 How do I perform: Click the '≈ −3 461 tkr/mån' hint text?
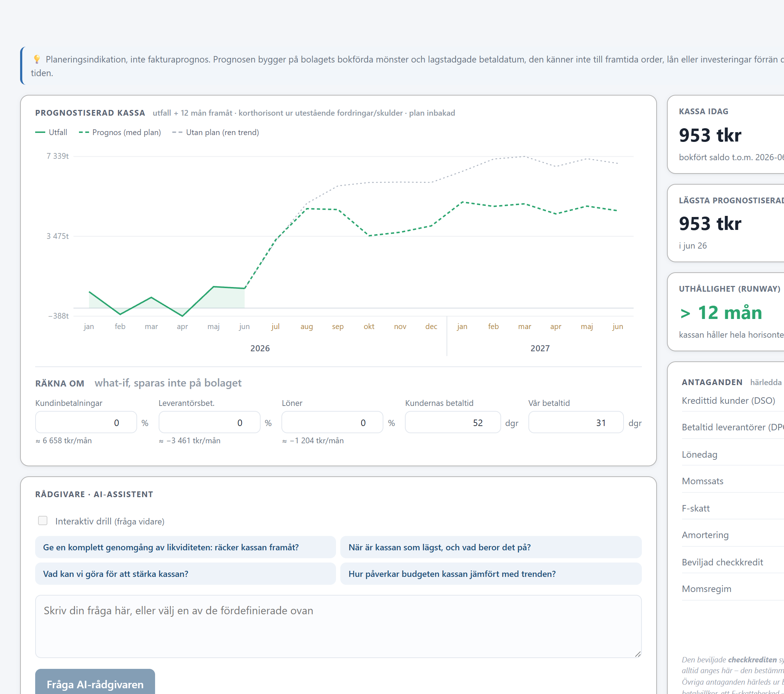tap(190, 441)
